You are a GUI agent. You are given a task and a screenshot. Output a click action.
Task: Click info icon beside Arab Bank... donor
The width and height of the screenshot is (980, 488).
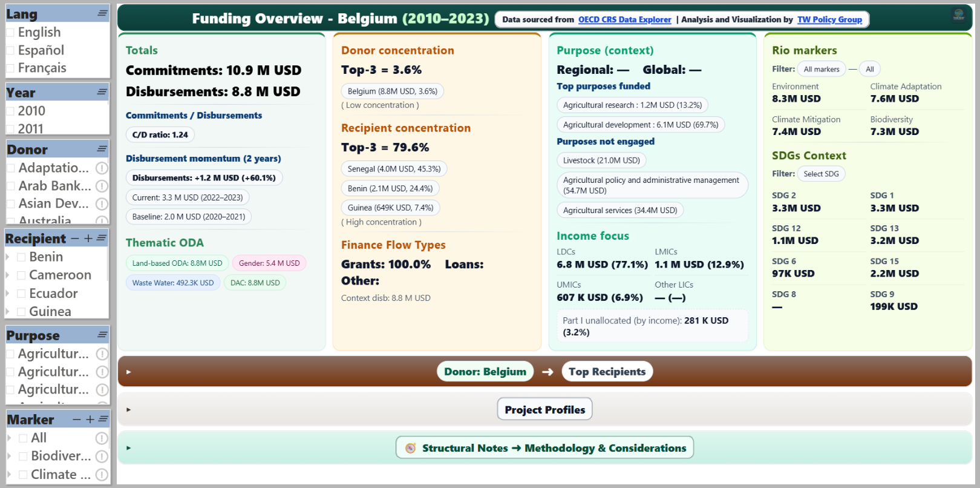tap(102, 186)
